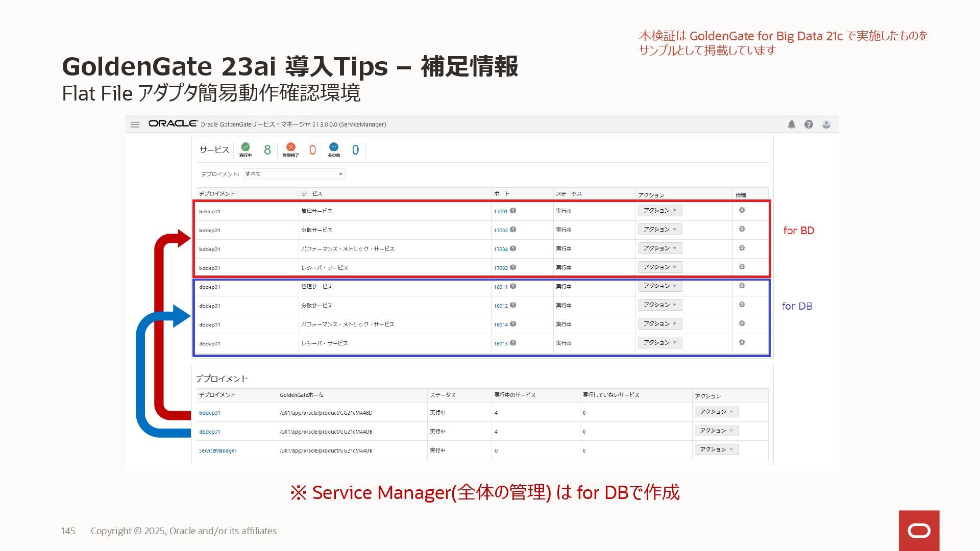Click help icon beside port 17001
The height and width of the screenshot is (551, 980).
[x=513, y=211]
